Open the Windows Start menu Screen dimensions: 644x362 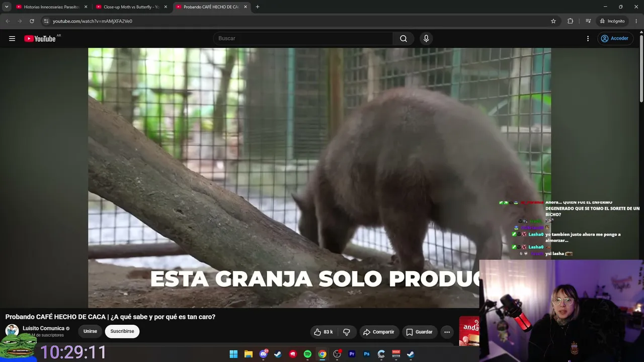[x=233, y=354]
